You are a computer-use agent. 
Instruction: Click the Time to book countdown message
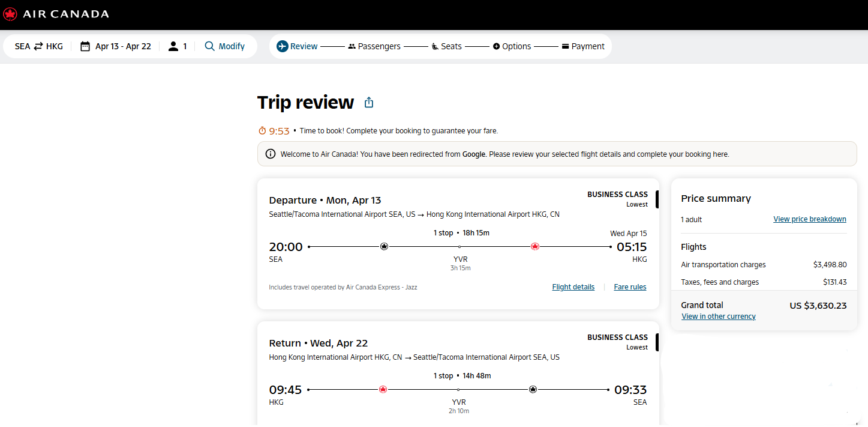coord(399,131)
